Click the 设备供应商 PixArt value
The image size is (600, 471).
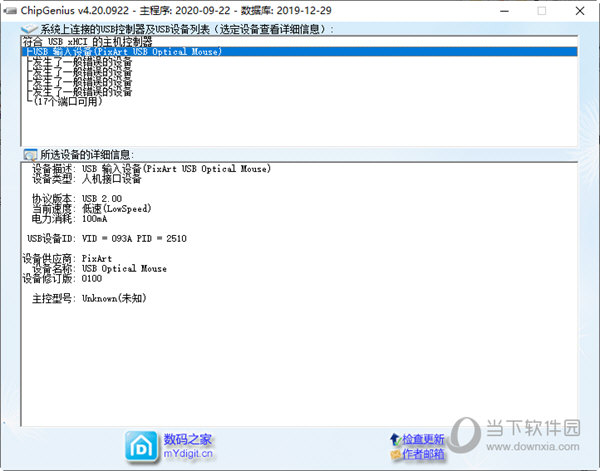pos(97,259)
